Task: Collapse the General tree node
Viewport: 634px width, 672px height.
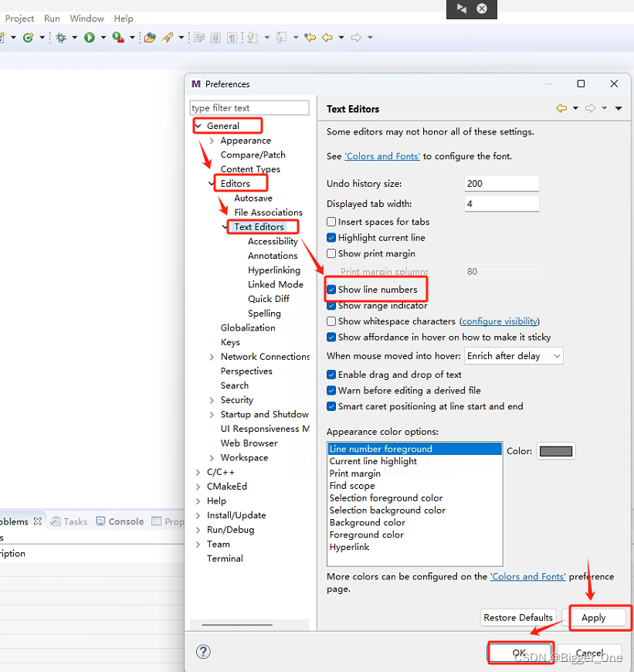Action: pyautogui.click(x=200, y=125)
